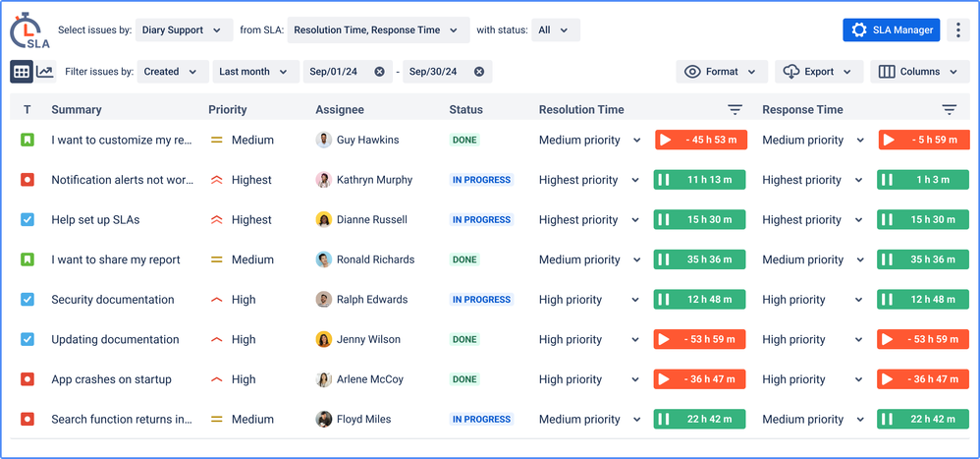
Task: Click IN PROGRESS status of Dianne Russell row
Action: (x=481, y=220)
